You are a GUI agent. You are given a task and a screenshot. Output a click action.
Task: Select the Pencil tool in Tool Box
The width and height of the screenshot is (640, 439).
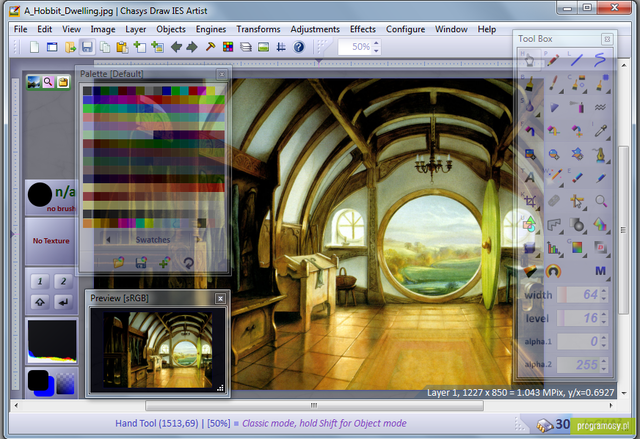553,61
